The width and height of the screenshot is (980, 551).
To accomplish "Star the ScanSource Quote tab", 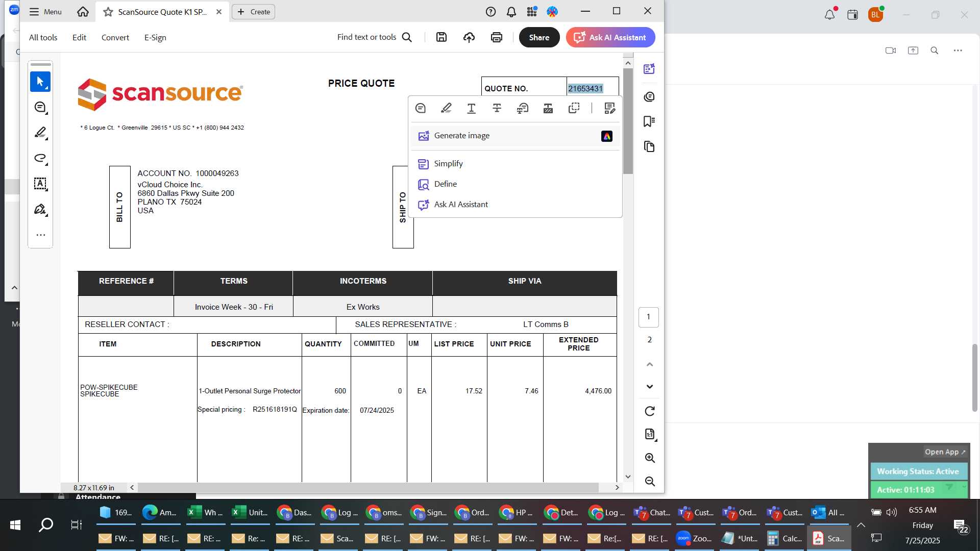I will [108, 12].
